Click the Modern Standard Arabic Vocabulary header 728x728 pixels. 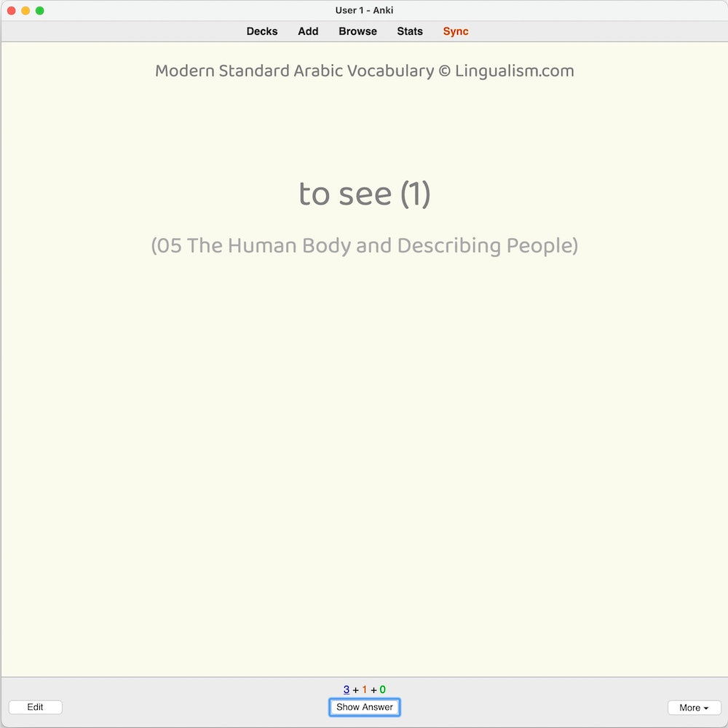coord(294,71)
